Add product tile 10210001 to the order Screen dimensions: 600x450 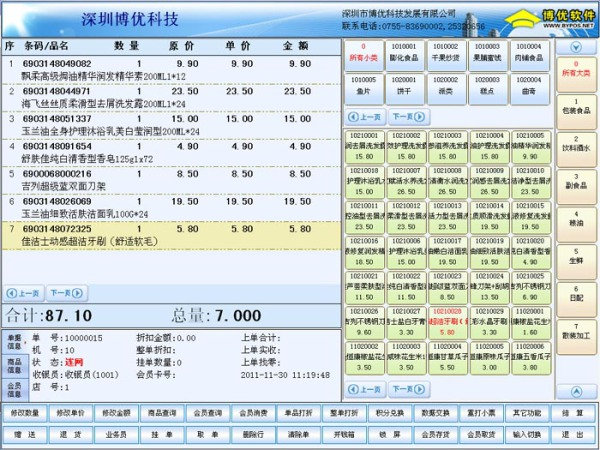click(x=365, y=147)
